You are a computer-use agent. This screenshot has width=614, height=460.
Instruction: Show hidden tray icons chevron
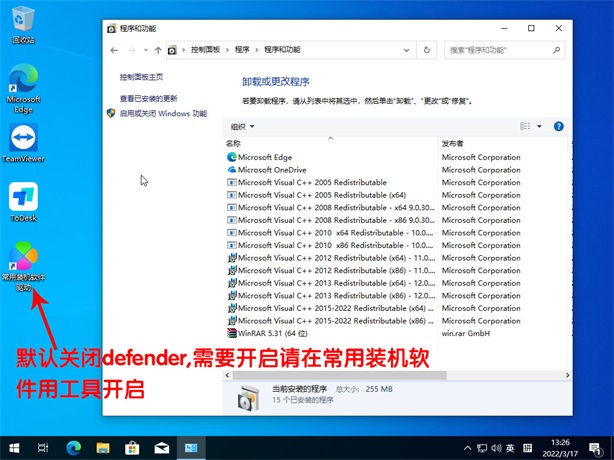coord(467,448)
